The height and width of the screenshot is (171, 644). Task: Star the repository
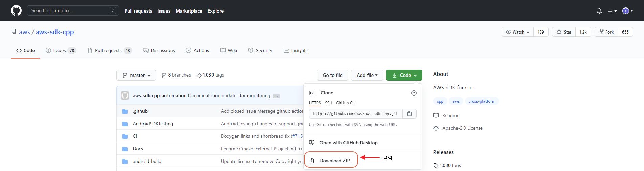pos(564,32)
